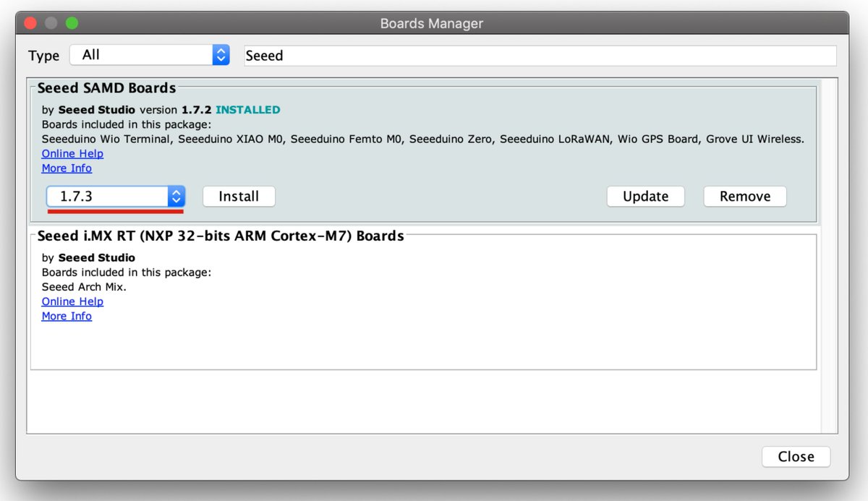Remove the Seeed SAMD Boards package

pos(745,196)
